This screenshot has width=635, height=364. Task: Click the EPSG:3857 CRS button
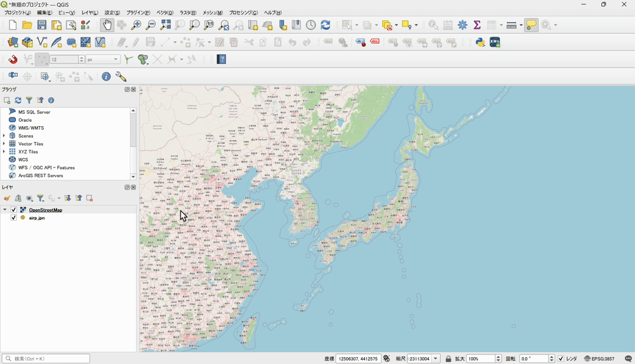(x=599, y=359)
